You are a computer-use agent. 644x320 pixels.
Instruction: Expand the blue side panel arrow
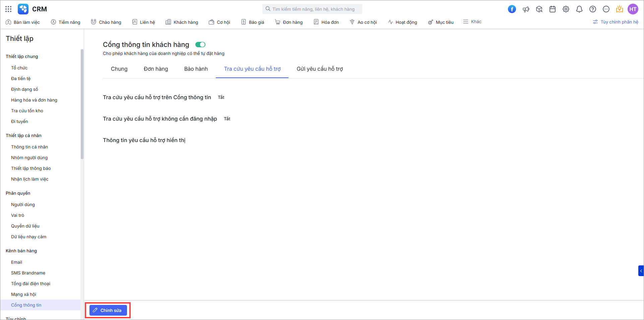pyautogui.click(x=641, y=271)
